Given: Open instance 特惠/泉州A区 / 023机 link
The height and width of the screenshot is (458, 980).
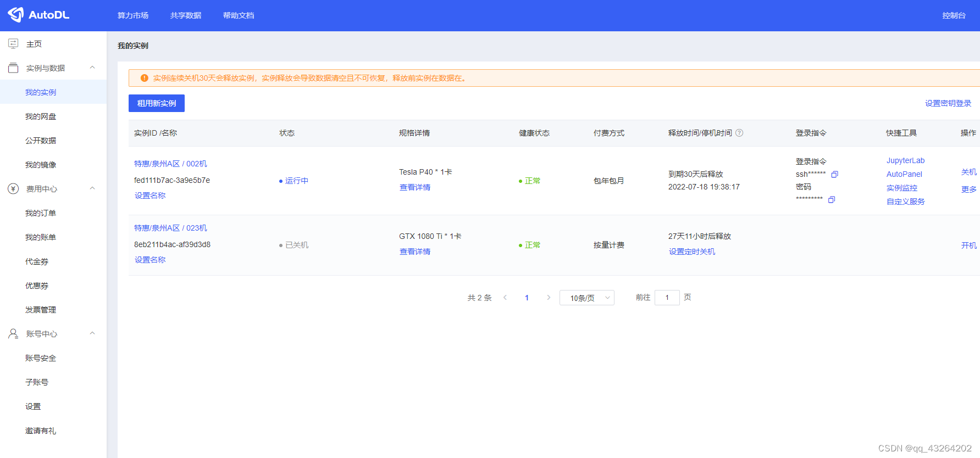Looking at the screenshot, I should 170,228.
